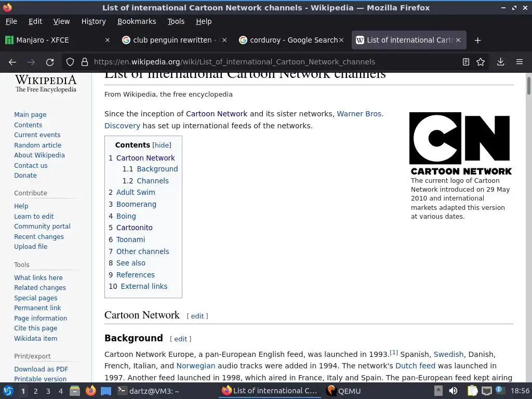Image resolution: width=532 pixels, height=399 pixels.
Task: Jump to Toonami section in Contents
Action: 130,240
